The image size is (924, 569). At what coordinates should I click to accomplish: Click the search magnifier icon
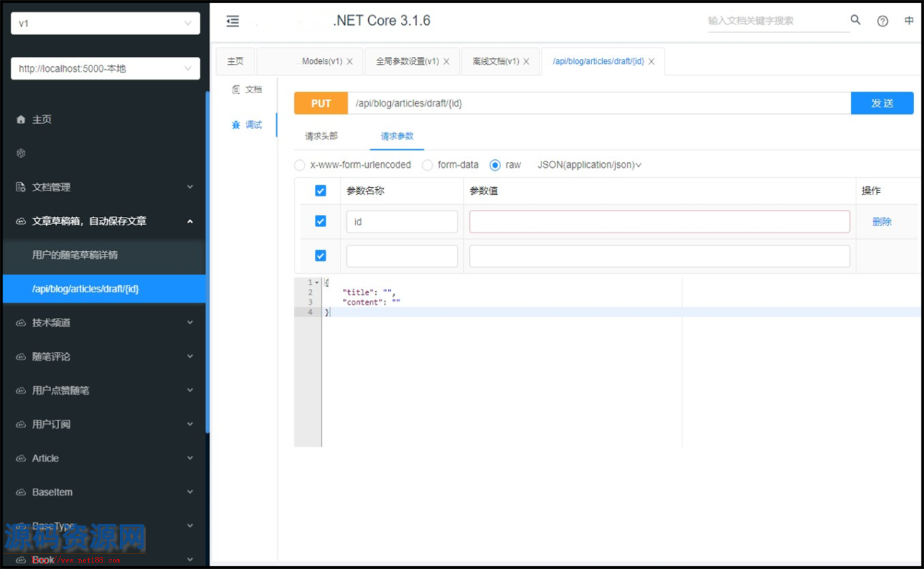tap(856, 20)
